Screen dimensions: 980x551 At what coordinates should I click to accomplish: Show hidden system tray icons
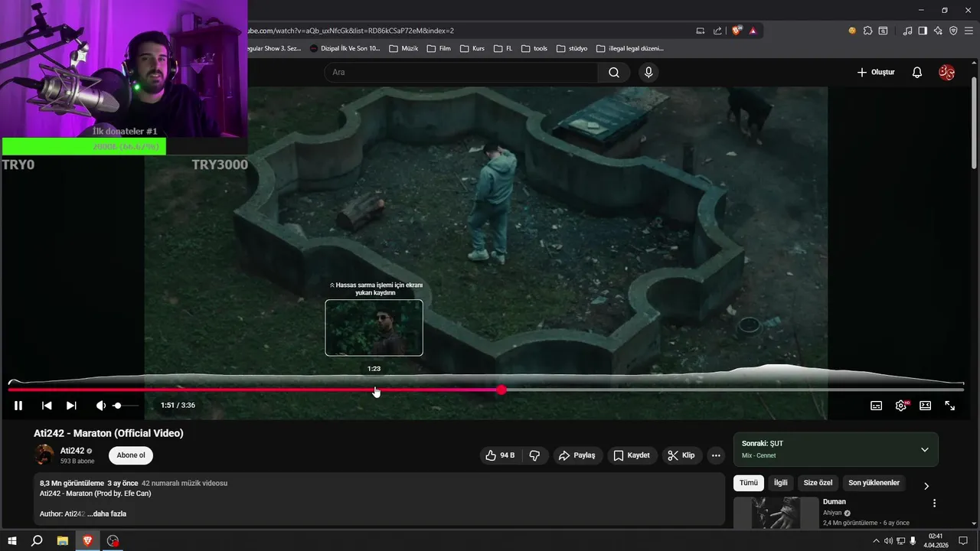point(876,540)
